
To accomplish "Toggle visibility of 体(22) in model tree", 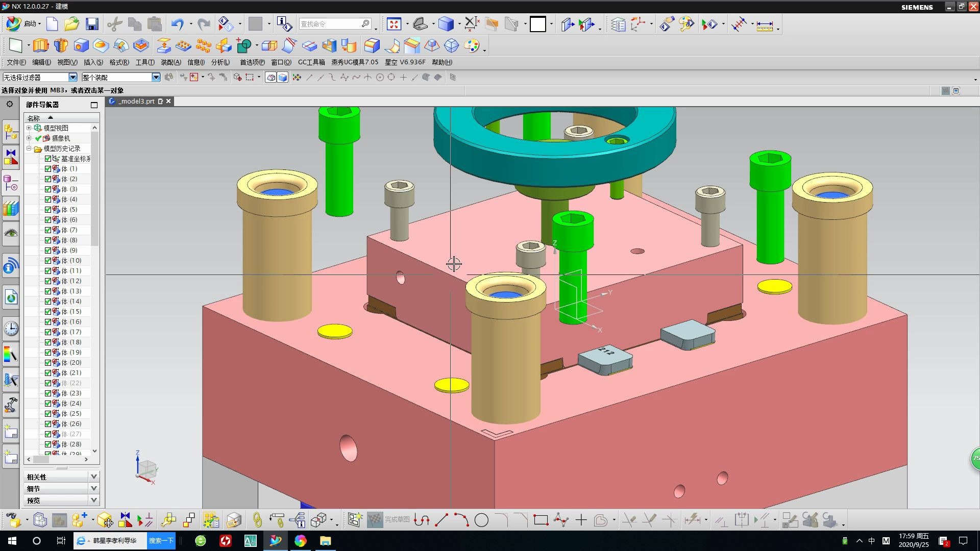I will (x=46, y=383).
